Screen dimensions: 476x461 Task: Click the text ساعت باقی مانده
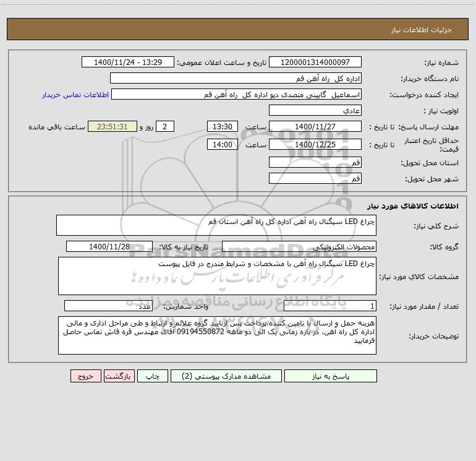(57, 127)
